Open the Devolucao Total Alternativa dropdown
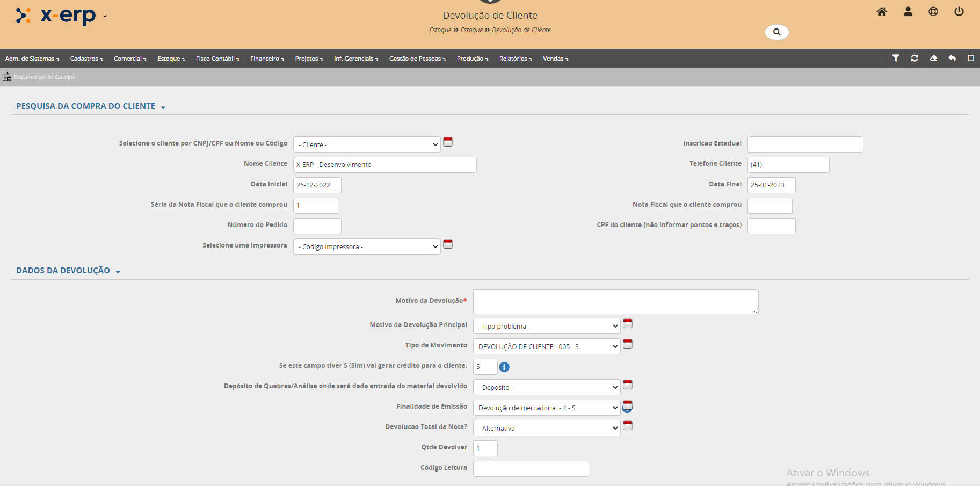Image resolution: width=980 pixels, height=486 pixels. [x=547, y=428]
